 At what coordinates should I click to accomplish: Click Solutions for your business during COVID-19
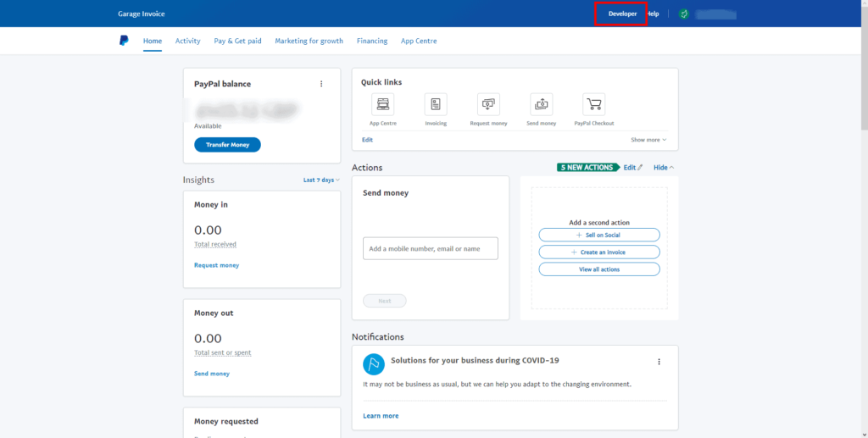[475, 361]
